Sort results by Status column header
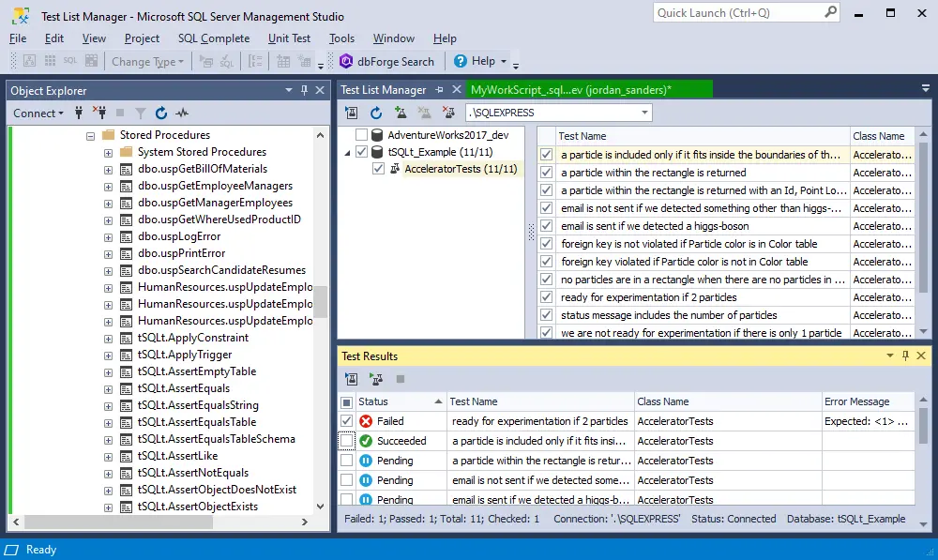This screenshot has width=938, height=560. click(373, 401)
